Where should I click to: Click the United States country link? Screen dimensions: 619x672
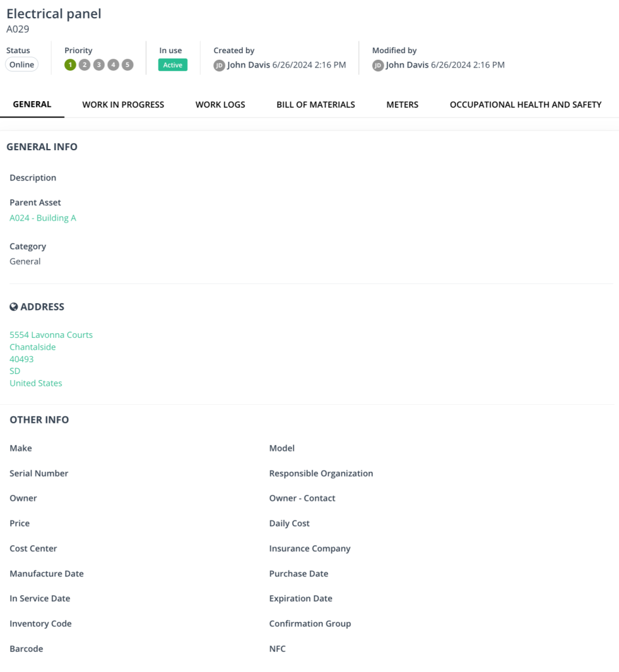[35, 383]
